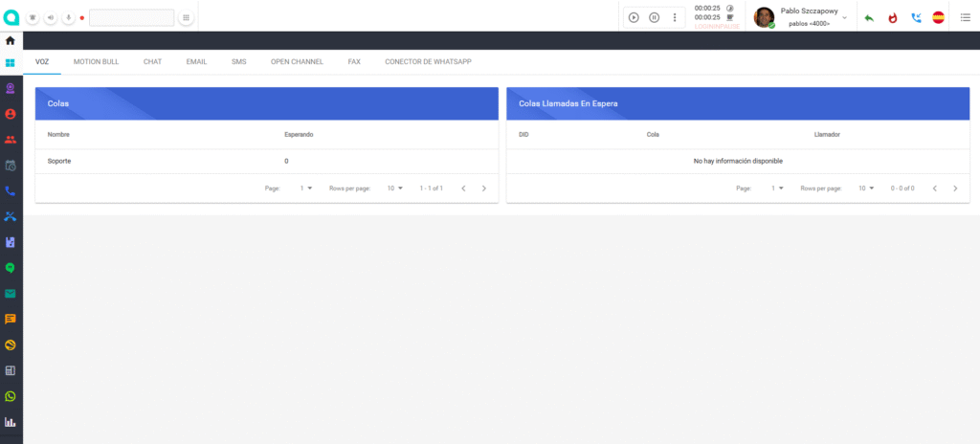Click the green reply arrow icon
Screen dimensions: 980x444
point(869,17)
